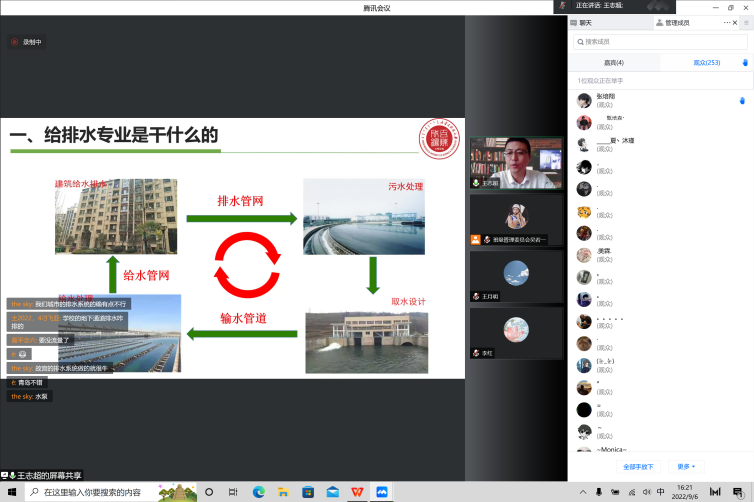754x502 pixels.
Task: Switch to the 聊天 chat tab
Action: 586,22
